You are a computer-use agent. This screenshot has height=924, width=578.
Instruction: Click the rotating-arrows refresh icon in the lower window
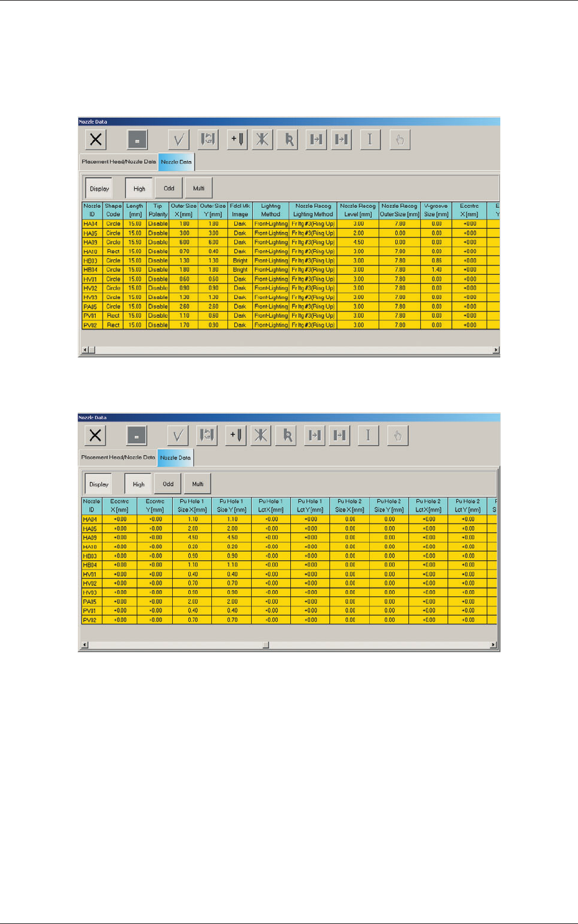point(207,435)
